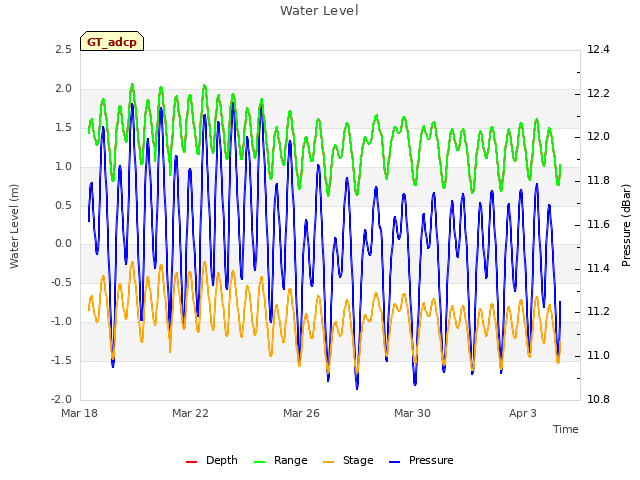Click the -0.5 left axis tick label
640x480 pixels.
coord(61,283)
